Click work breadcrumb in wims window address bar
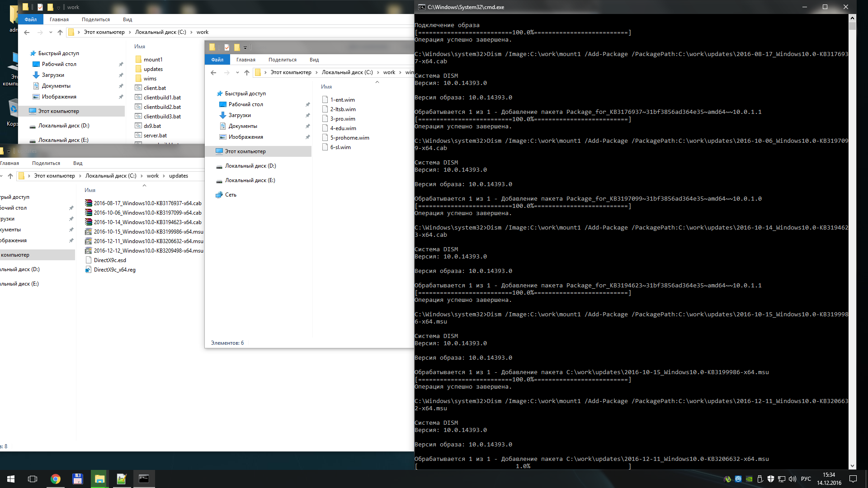This screenshot has height=488, width=868. pyautogui.click(x=389, y=72)
